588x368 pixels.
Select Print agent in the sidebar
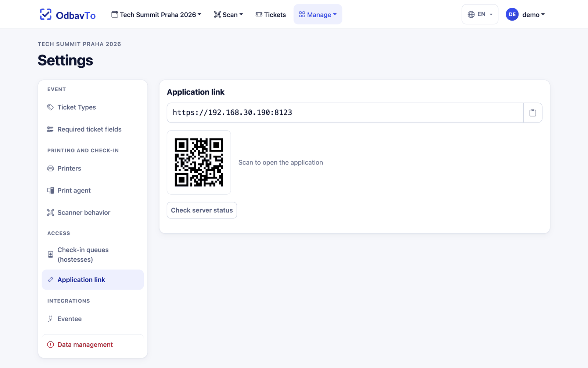pyautogui.click(x=93, y=190)
